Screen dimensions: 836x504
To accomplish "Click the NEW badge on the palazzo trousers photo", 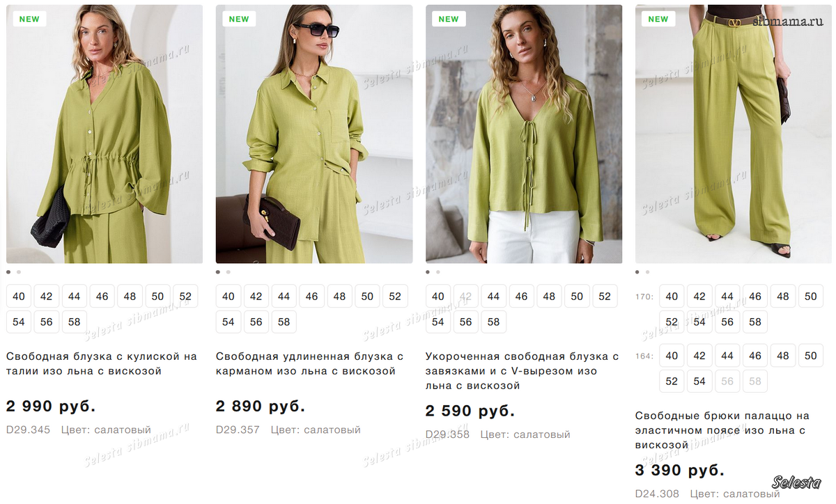I will coord(658,19).
